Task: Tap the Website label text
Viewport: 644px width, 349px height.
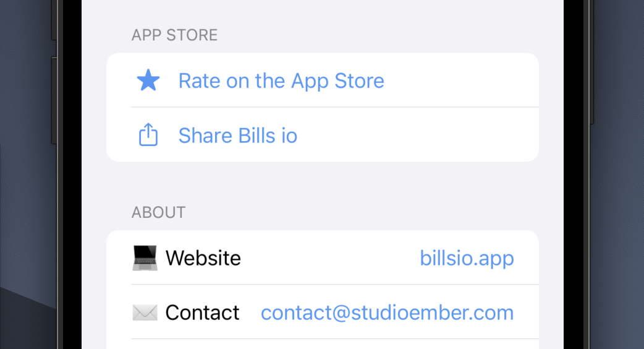Action: pos(203,257)
